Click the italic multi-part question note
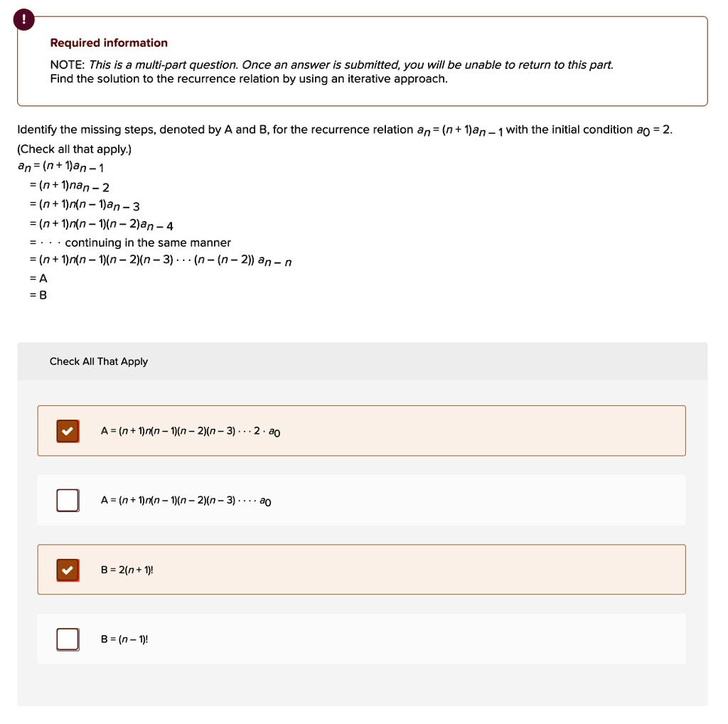728x724 pixels. coord(351,65)
